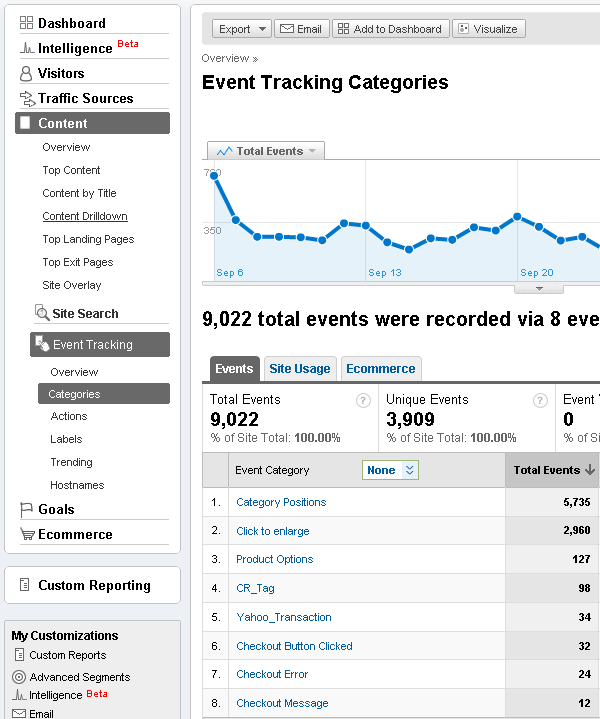Click the Visitors person icon

[x=27, y=73]
